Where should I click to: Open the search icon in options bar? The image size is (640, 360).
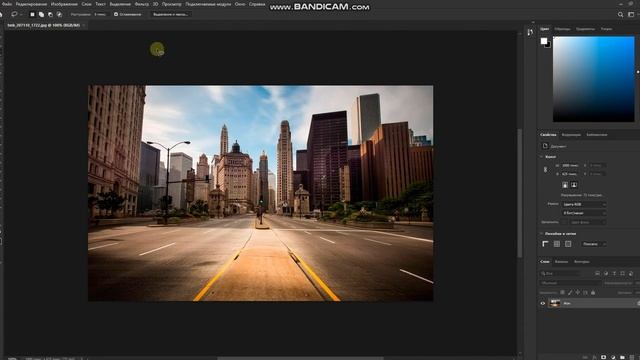tap(620, 14)
